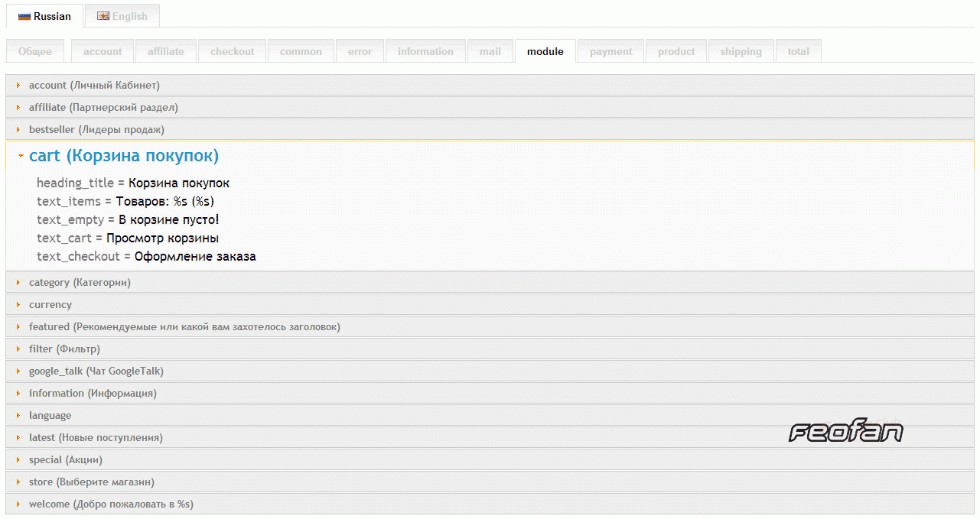Click the English flag icon

click(x=103, y=16)
